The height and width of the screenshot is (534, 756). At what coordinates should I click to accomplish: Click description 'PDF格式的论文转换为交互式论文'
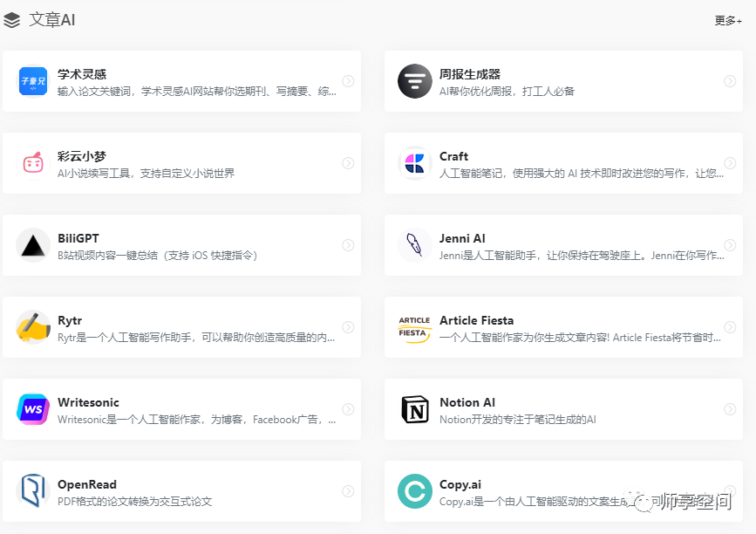(x=135, y=501)
